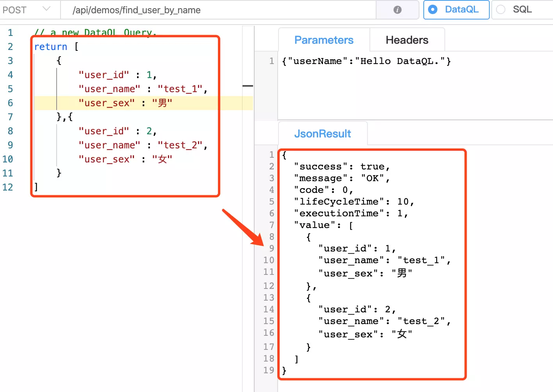Viewport: 553px width, 392px height.
Task: Click the info icon beside the path
Action: click(398, 10)
